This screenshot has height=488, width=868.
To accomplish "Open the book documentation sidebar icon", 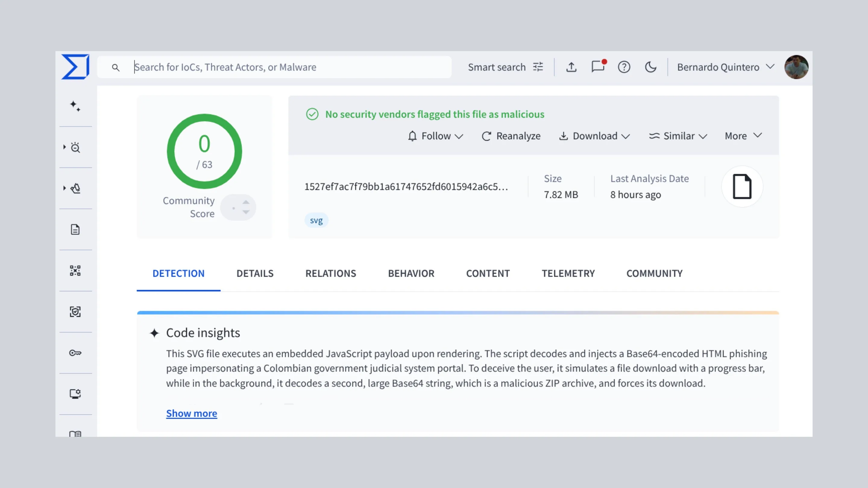I will tap(75, 433).
